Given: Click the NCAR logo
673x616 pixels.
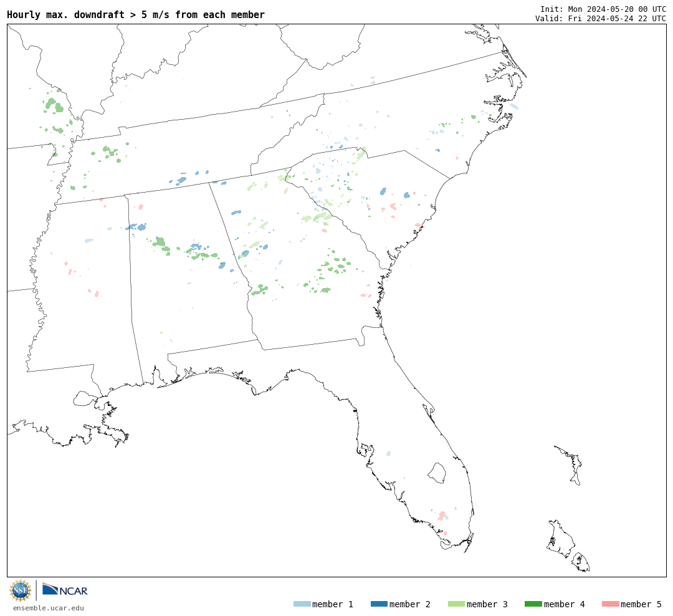Looking at the screenshot, I should tap(65, 589).
